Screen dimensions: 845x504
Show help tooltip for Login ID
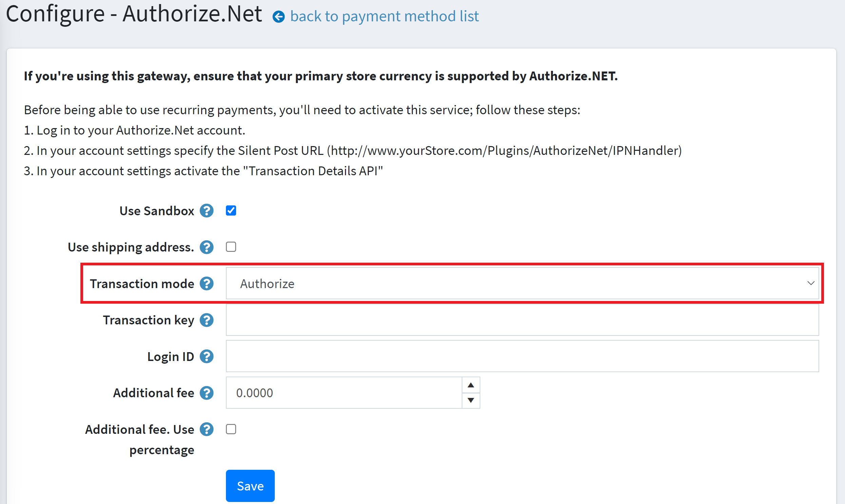coord(207,357)
